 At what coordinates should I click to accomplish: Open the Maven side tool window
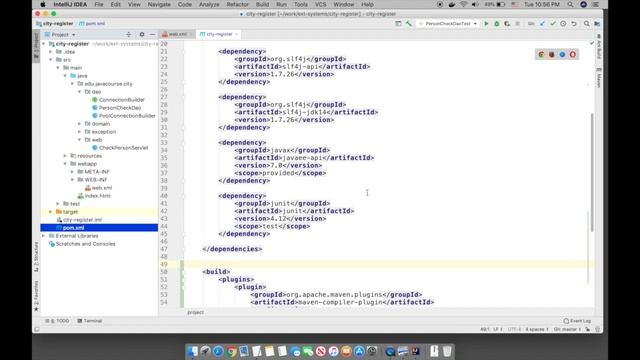pyautogui.click(x=599, y=78)
